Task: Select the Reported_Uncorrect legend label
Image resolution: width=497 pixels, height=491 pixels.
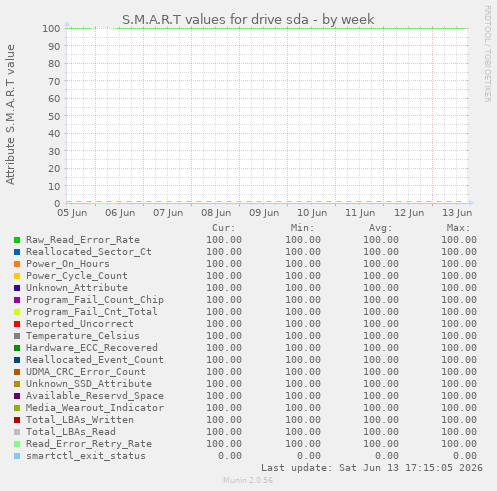Action: pyautogui.click(x=80, y=324)
